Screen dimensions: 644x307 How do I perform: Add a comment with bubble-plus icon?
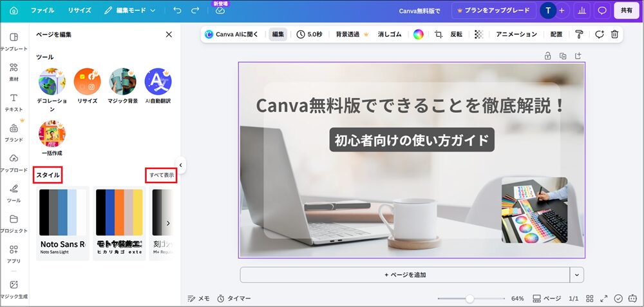[x=599, y=35]
